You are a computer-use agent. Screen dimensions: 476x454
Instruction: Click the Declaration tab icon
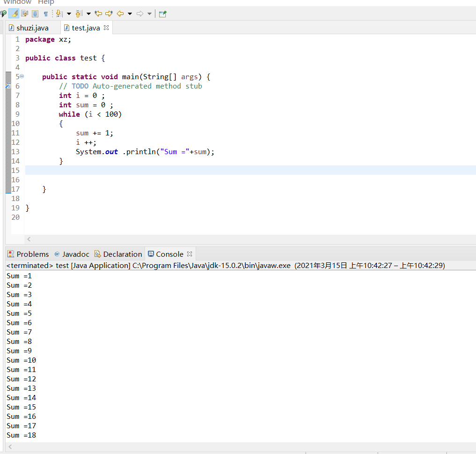point(97,254)
